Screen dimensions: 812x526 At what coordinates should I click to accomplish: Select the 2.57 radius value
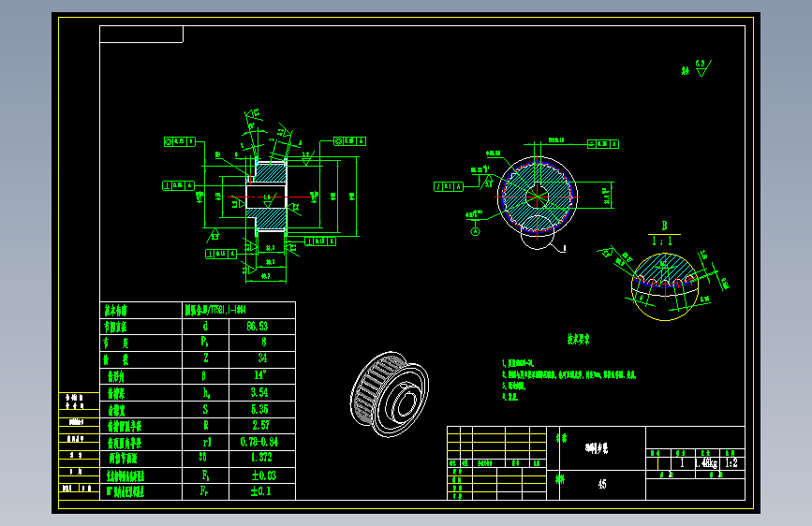pyautogui.click(x=261, y=426)
